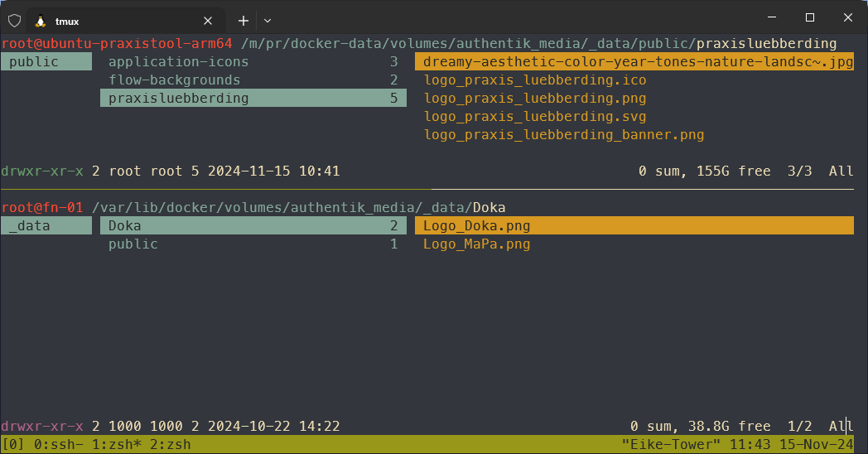Open a new terminal tab with plus button
868x454 pixels.
[x=244, y=20]
